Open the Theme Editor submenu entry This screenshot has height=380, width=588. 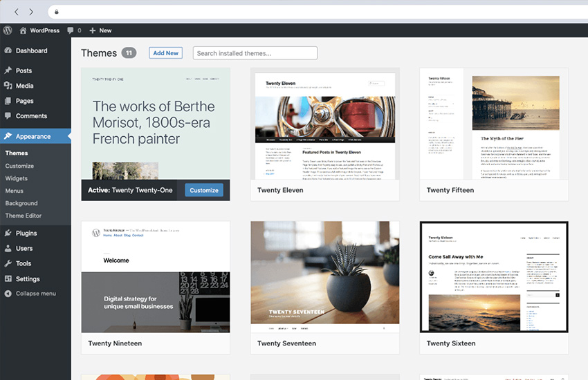(x=24, y=216)
